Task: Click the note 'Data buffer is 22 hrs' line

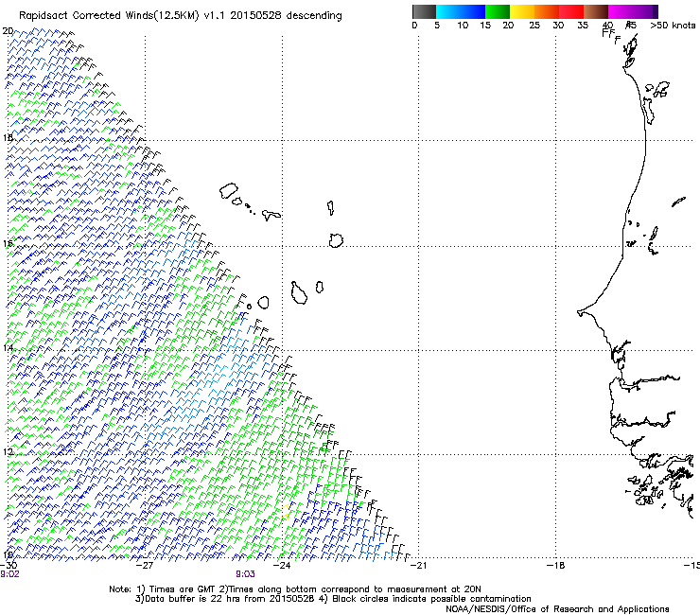Action: point(333,599)
